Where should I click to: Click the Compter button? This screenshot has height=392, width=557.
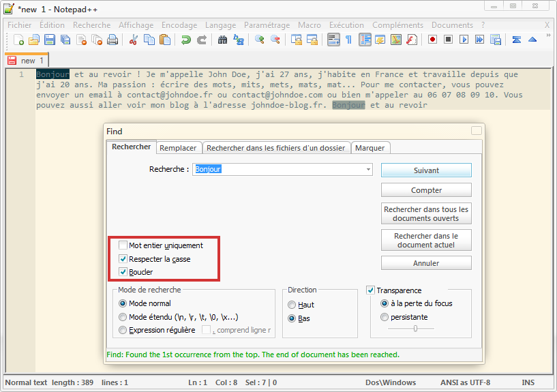tap(426, 190)
